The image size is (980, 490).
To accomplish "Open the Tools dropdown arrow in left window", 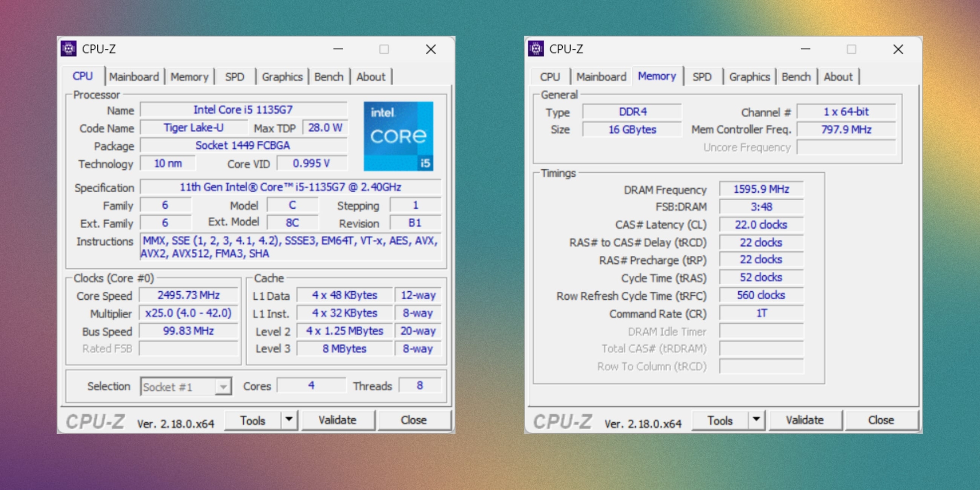I will click(x=288, y=420).
